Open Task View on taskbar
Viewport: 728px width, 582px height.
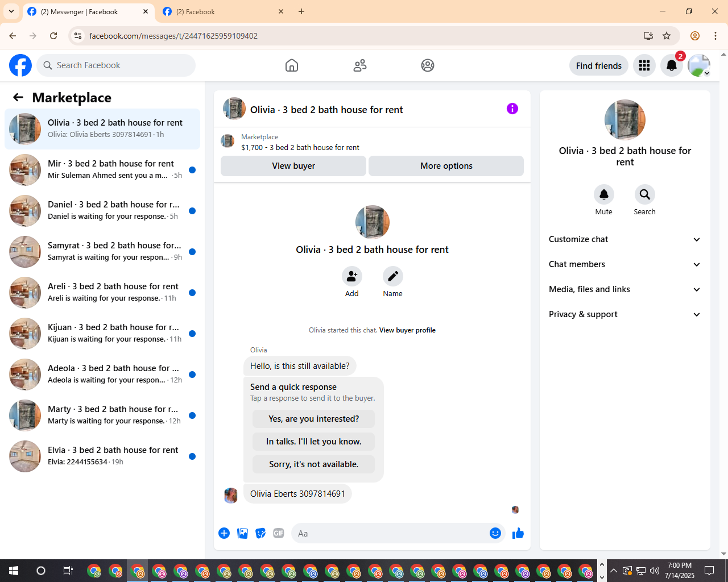point(68,571)
